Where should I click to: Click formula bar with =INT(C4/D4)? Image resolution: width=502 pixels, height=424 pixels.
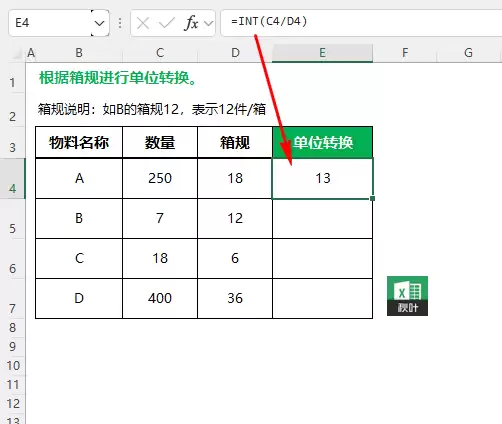tap(361, 22)
